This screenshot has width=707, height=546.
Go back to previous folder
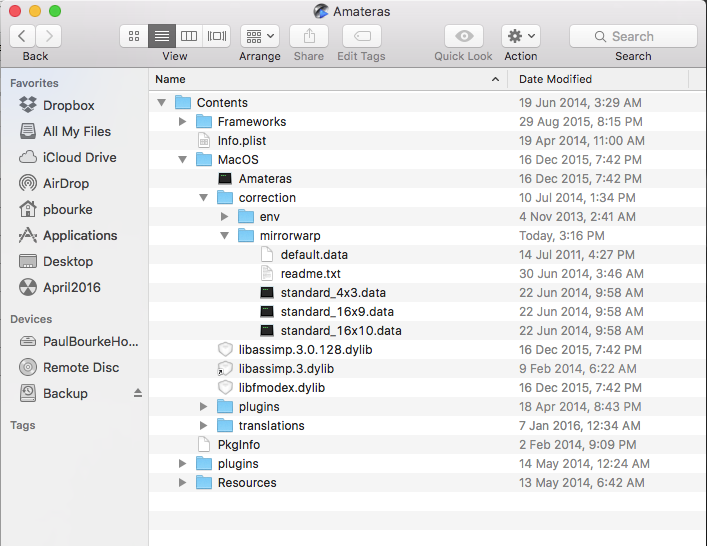[23, 36]
